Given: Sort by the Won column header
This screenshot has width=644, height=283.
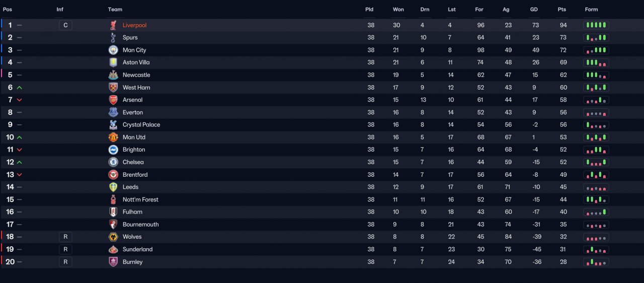Looking at the screenshot, I should pos(398,10).
